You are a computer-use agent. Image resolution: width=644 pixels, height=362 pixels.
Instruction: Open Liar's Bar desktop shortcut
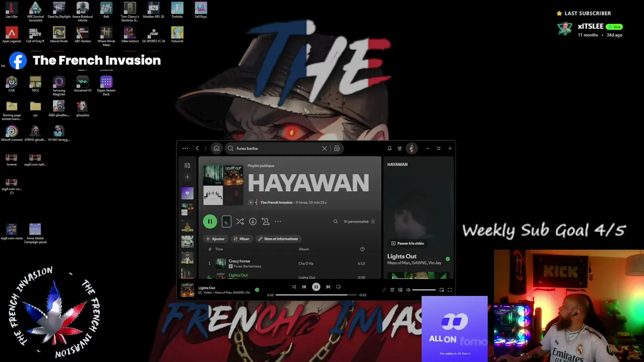click(x=12, y=10)
